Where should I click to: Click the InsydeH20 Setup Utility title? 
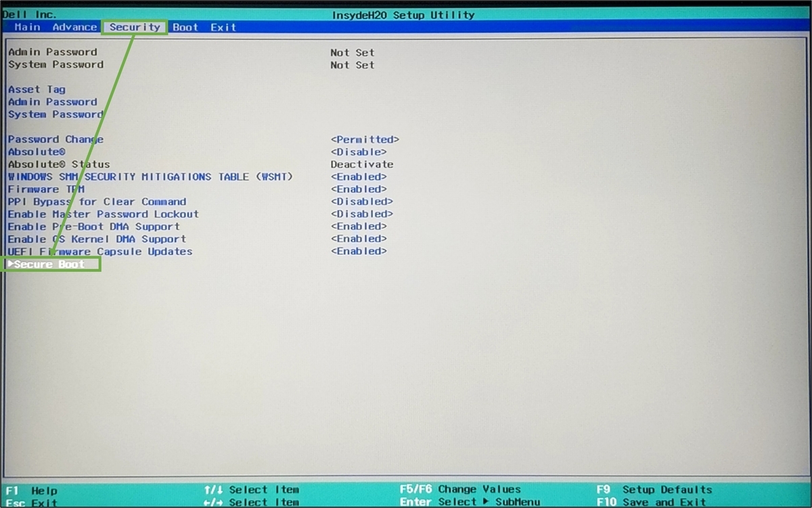point(403,15)
